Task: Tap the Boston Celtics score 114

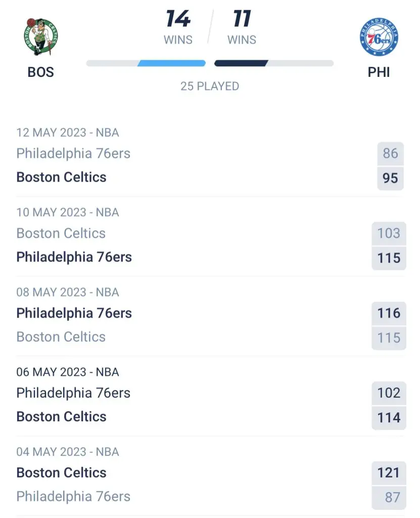Action: 389,417
